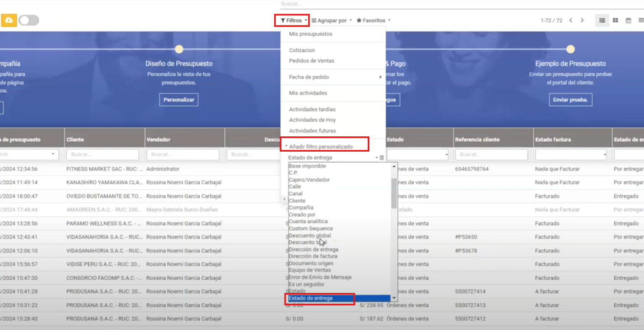This screenshot has height=330, width=644.
Task: Open the Filtros dropdown
Action: (x=292, y=20)
